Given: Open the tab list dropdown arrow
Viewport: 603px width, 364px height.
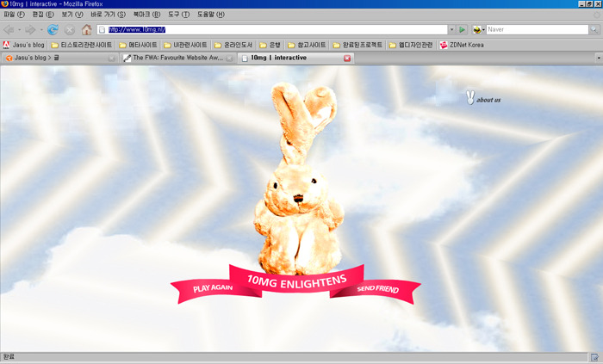Looking at the screenshot, I should click(599, 58).
